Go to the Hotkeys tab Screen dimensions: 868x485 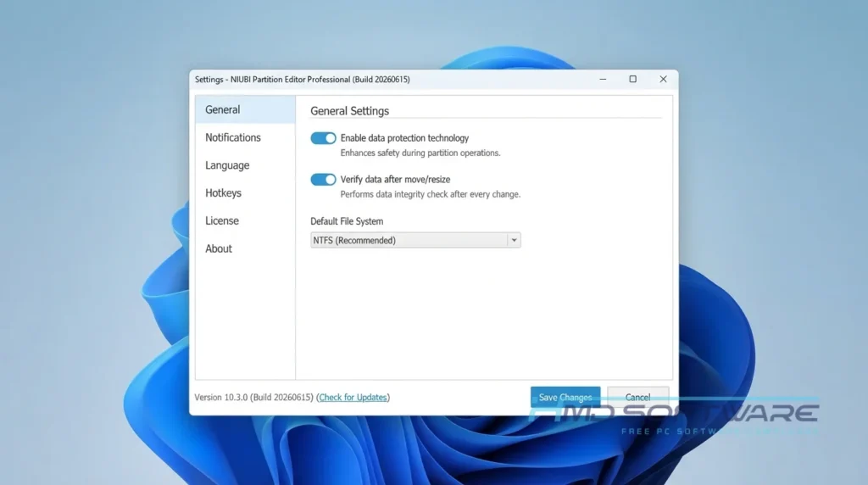pos(245,192)
